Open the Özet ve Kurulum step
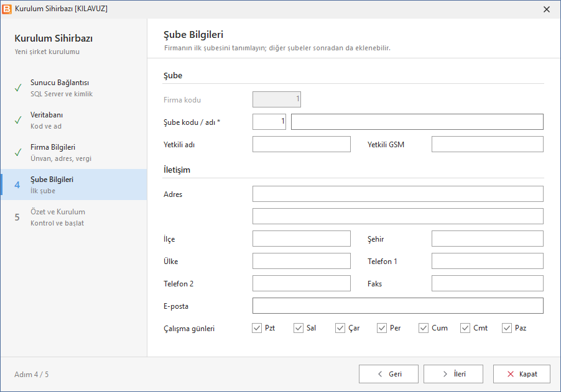Image resolution: width=561 pixels, height=392 pixels. (74, 217)
